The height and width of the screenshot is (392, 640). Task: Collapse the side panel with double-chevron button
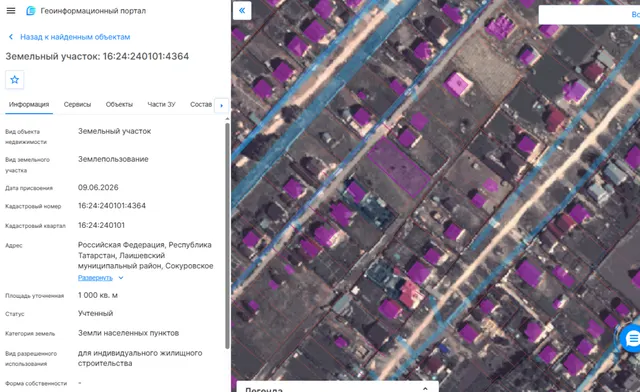point(242,11)
